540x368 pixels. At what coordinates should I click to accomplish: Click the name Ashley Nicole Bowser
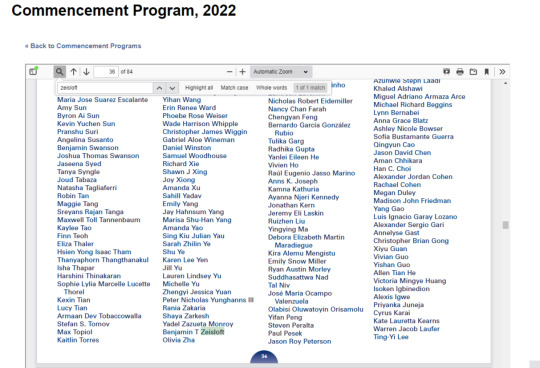(x=408, y=128)
